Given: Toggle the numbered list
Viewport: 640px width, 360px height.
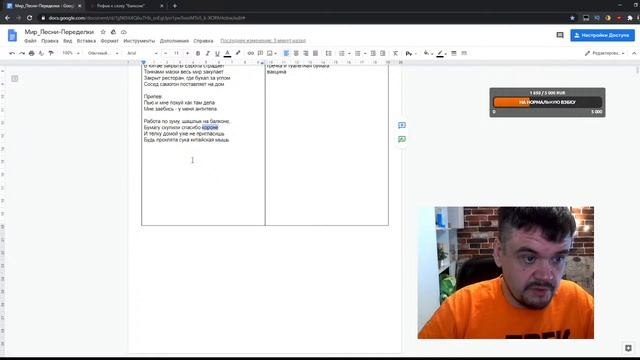Looking at the screenshot, I should pyautogui.click(x=342, y=53).
